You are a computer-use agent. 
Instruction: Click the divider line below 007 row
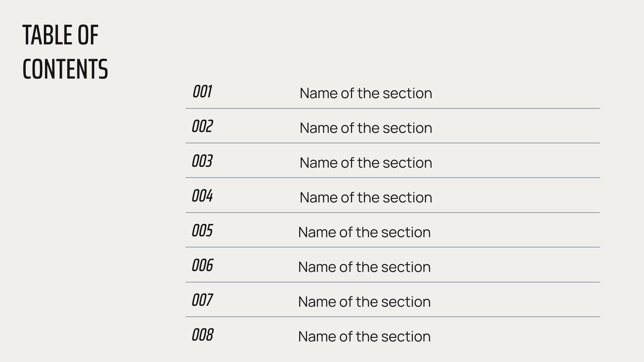(x=392, y=317)
